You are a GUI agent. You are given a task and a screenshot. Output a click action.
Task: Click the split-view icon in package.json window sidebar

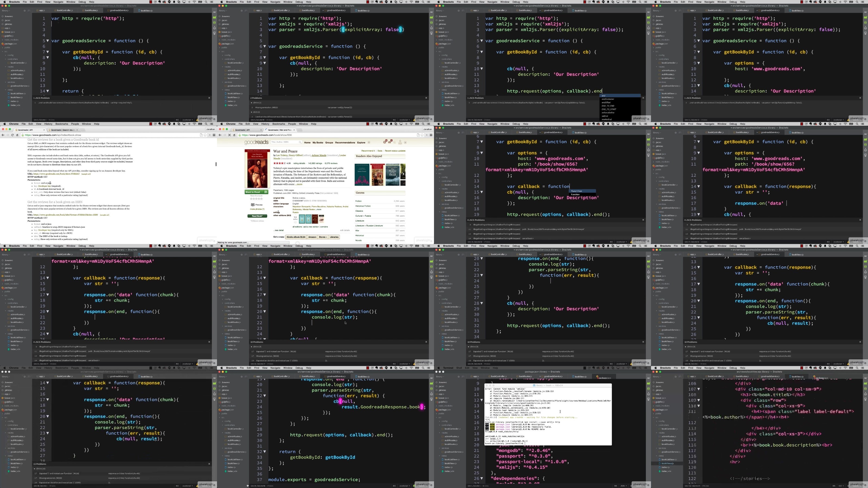(463, 377)
